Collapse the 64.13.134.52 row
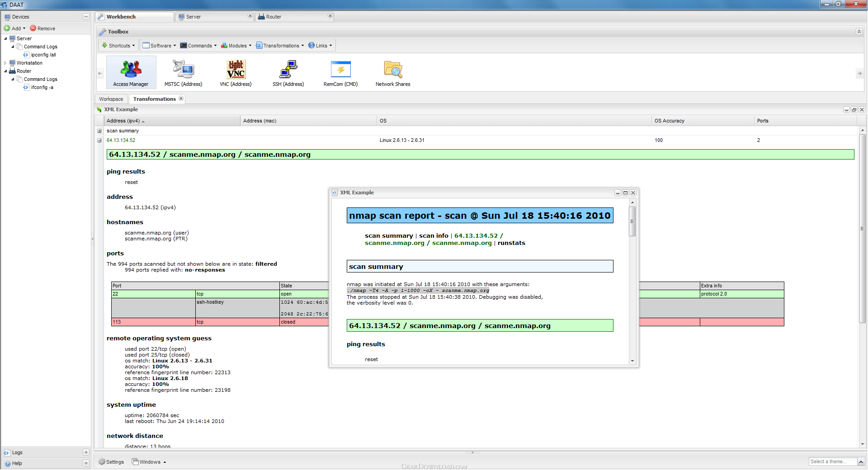 (99, 141)
